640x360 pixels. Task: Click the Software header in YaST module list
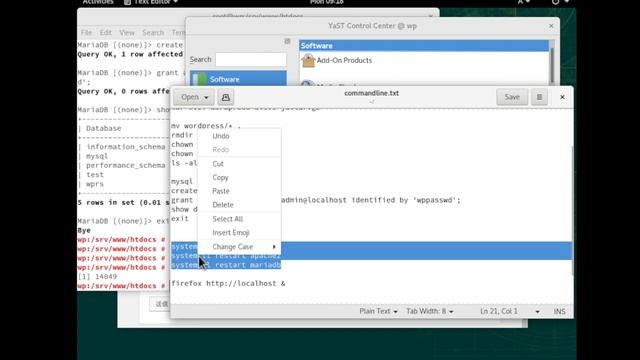click(x=424, y=46)
